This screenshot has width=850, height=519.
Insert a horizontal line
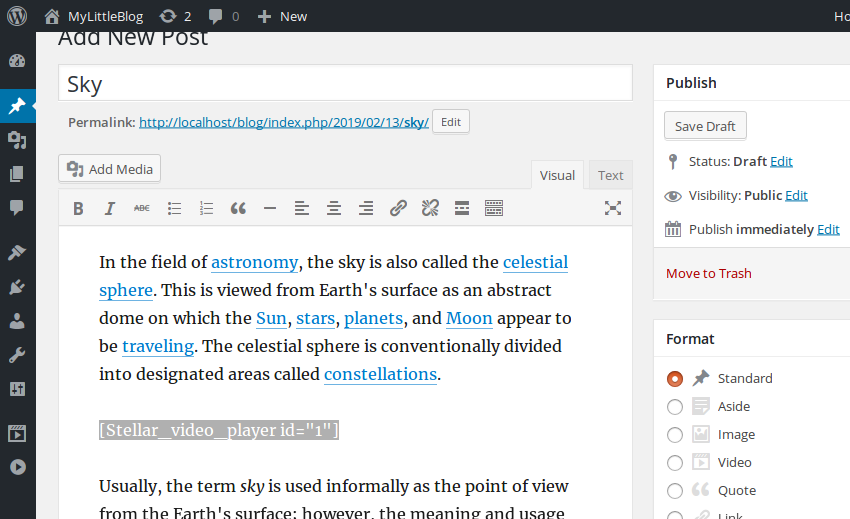tap(270, 208)
